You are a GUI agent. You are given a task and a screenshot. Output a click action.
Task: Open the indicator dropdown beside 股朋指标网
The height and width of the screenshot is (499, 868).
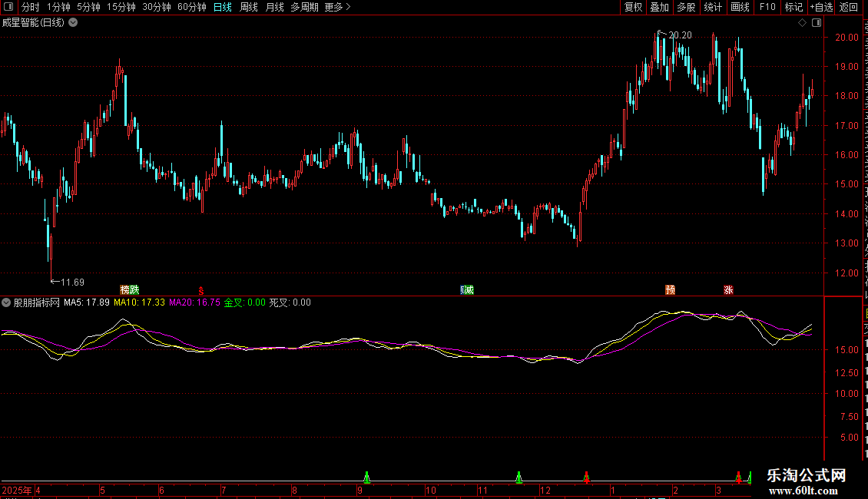[x=6, y=302]
